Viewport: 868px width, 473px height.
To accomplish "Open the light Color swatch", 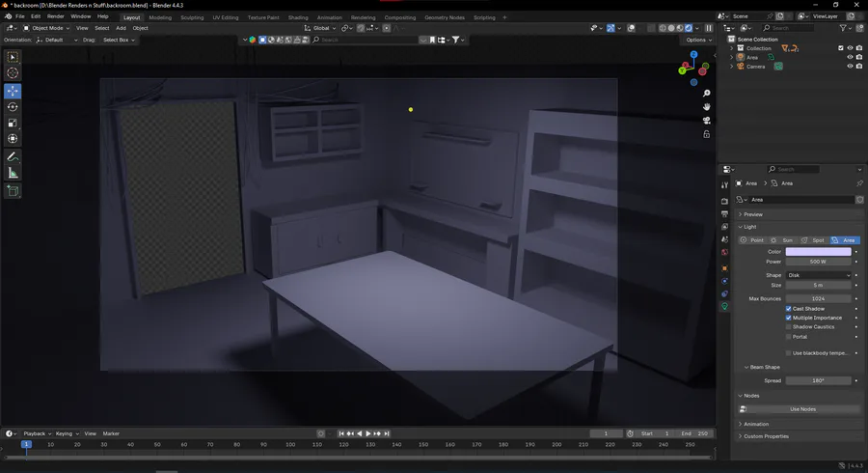I will coord(818,252).
